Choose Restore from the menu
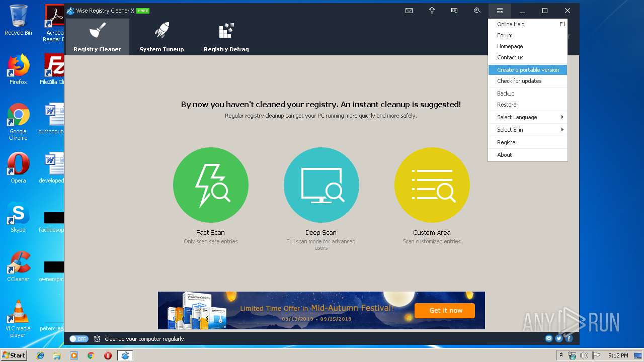This screenshot has height=362, width=644. click(528, 105)
